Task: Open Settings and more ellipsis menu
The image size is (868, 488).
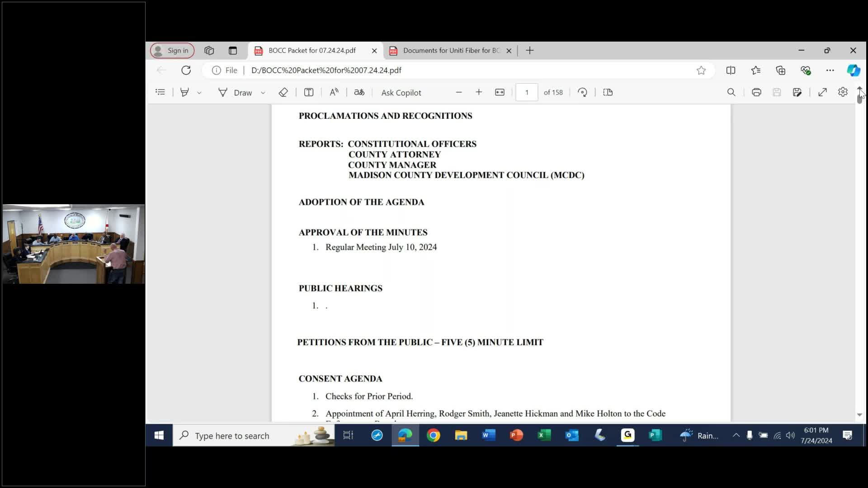Action: point(830,70)
